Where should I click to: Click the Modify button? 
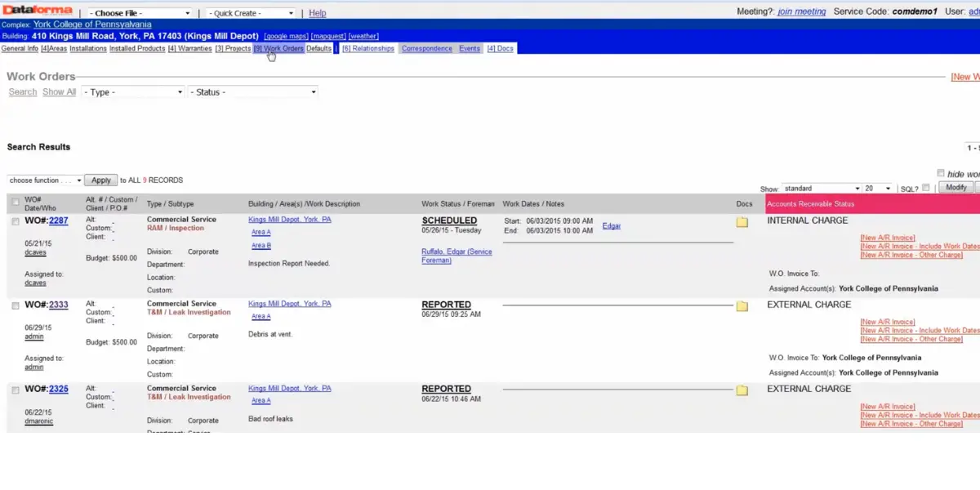955,188
